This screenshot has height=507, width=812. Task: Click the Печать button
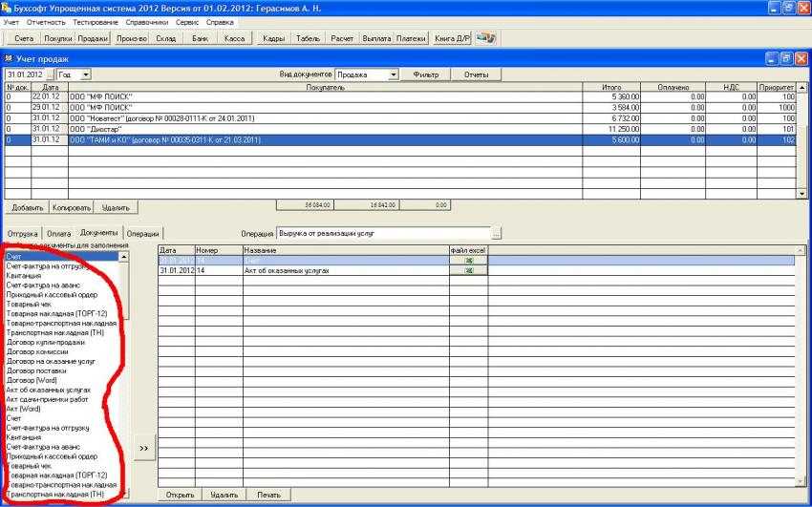coord(268,495)
